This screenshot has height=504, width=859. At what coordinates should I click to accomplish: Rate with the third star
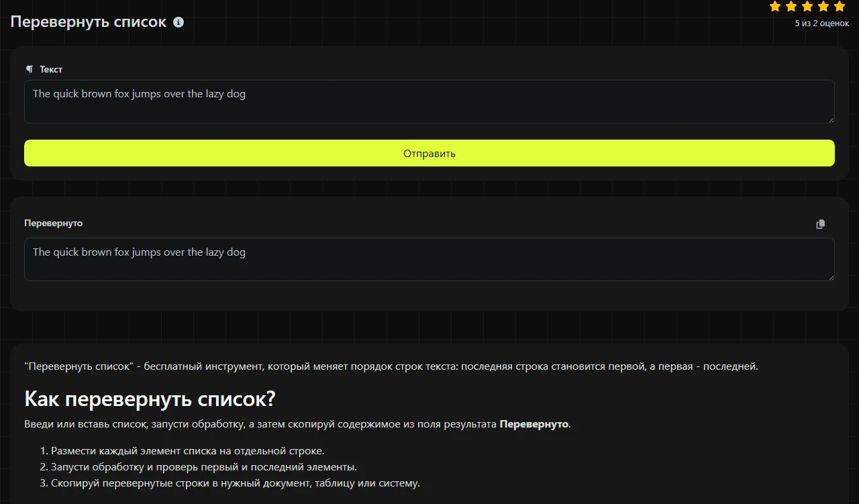click(x=807, y=7)
